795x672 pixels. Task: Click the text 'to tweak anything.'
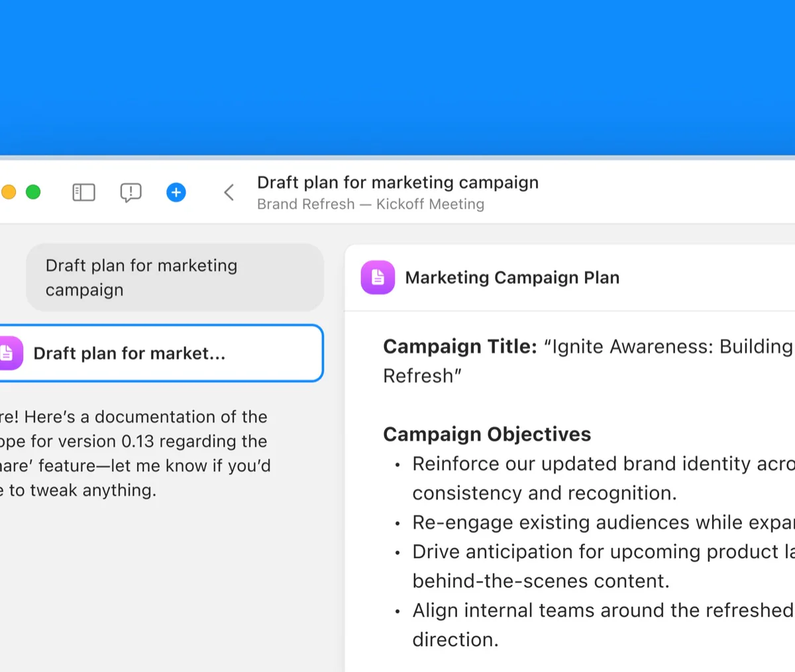82,491
